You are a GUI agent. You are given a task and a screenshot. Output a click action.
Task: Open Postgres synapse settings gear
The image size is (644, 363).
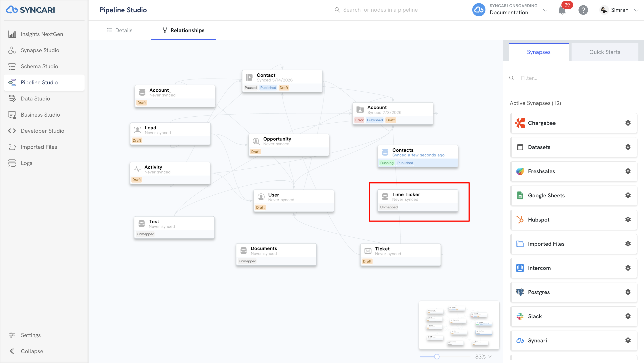(x=628, y=292)
